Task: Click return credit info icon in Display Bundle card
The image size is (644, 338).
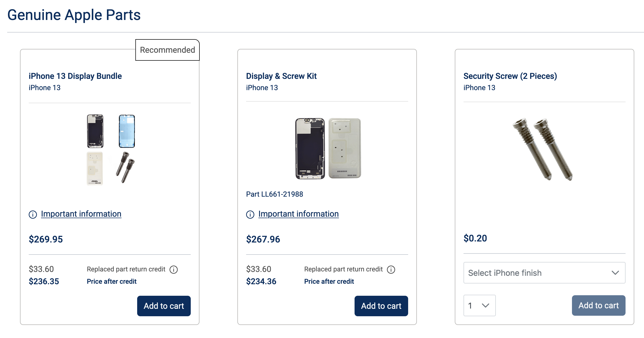Action: [174, 269]
